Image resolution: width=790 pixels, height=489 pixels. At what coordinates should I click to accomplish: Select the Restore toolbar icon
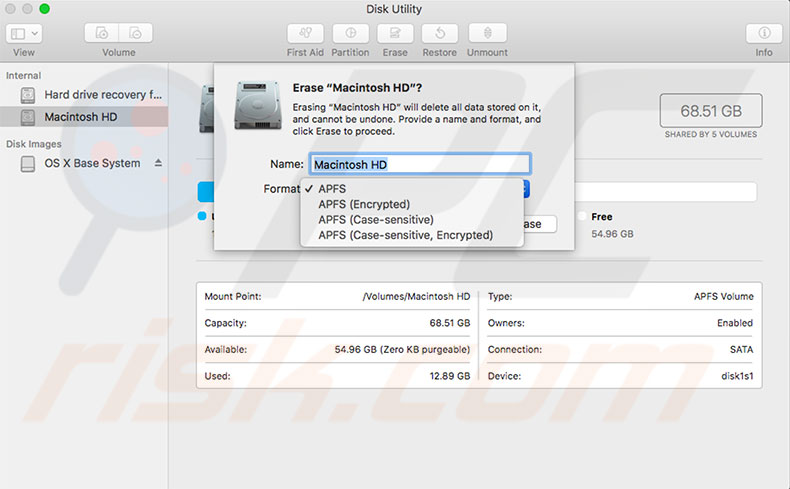pos(439,33)
